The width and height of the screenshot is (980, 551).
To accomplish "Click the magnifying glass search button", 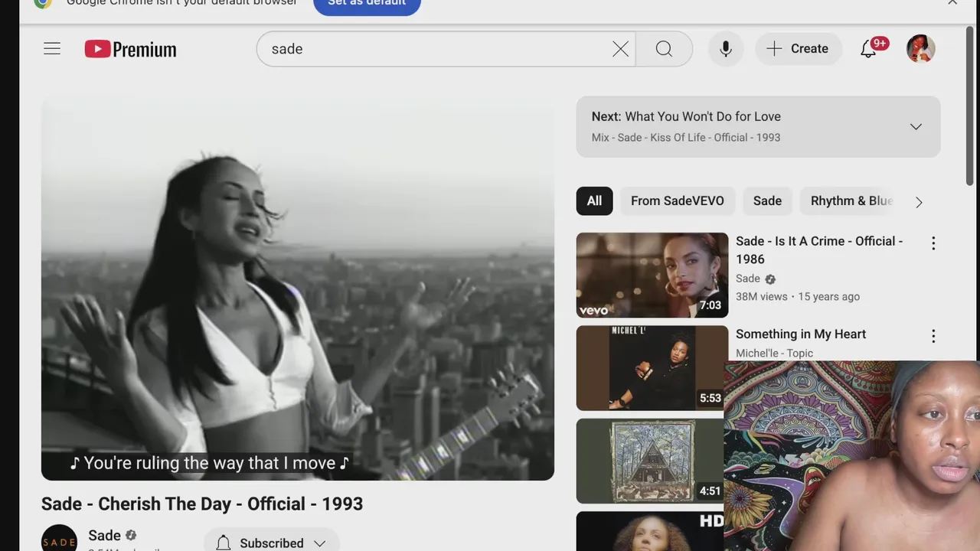I will (664, 49).
